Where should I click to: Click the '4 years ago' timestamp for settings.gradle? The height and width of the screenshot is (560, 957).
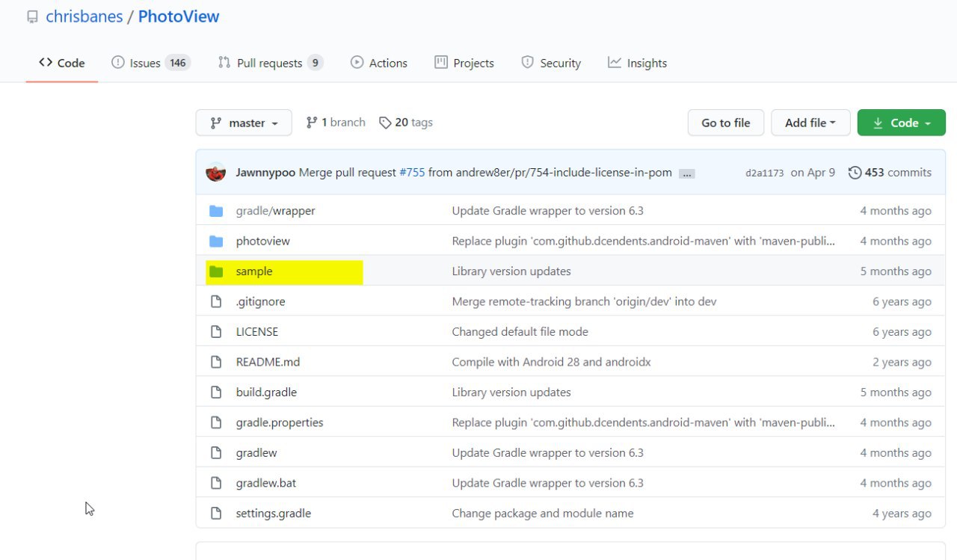click(x=902, y=513)
